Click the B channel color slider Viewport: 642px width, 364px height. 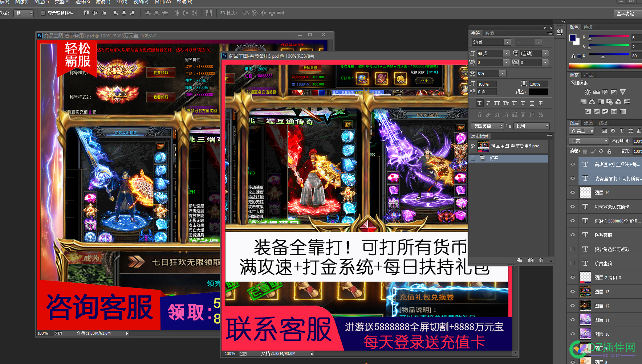click(609, 55)
